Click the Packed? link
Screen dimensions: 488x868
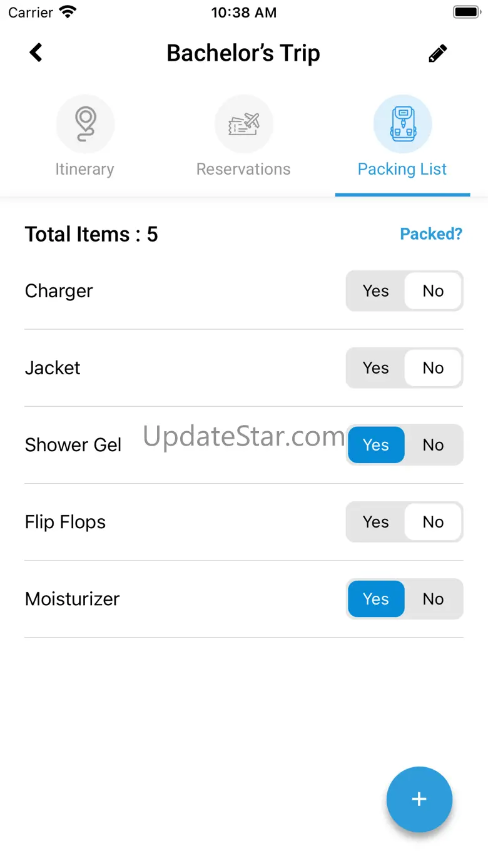click(x=431, y=234)
